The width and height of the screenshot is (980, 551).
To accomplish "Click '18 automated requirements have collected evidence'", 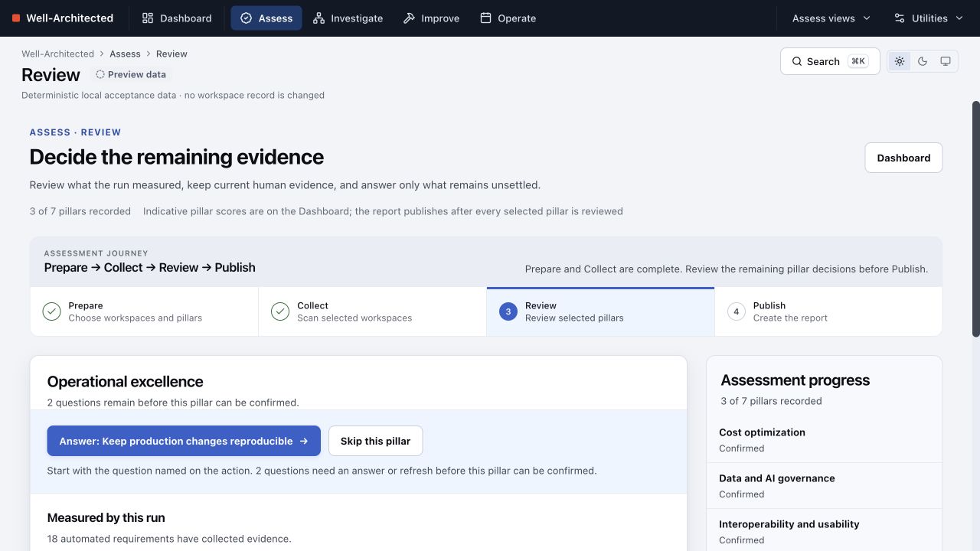I will tap(169, 539).
